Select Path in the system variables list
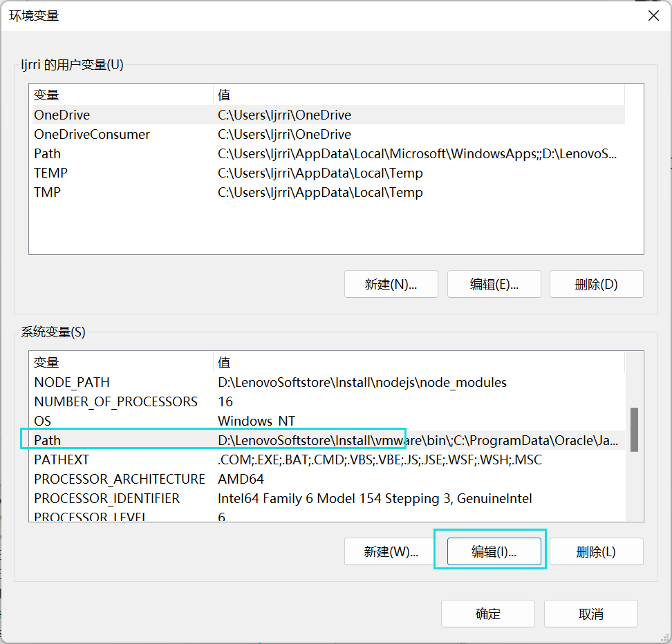 point(328,440)
